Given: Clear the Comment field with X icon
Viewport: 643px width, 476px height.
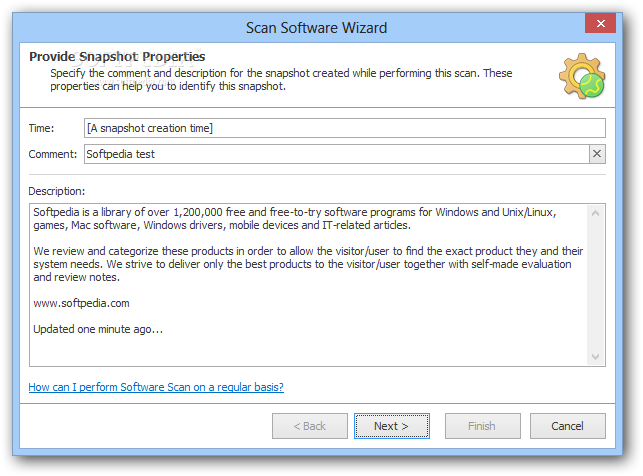Looking at the screenshot, I should 597,154.
